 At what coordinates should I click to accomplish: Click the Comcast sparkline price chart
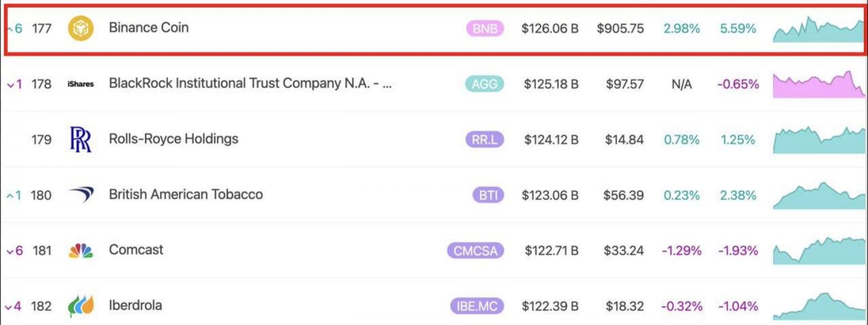click(x=818, y=251)
